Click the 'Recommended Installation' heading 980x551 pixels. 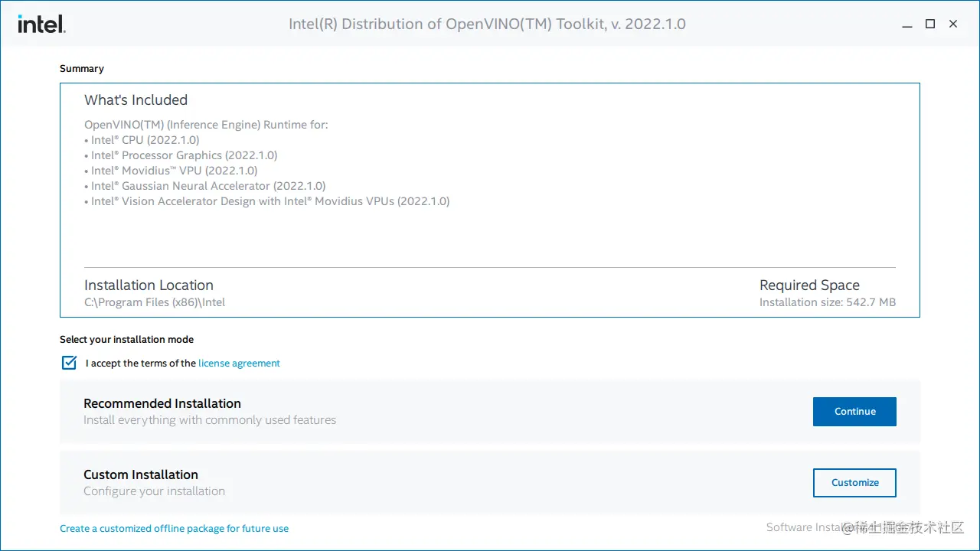(x=162, y=403)
